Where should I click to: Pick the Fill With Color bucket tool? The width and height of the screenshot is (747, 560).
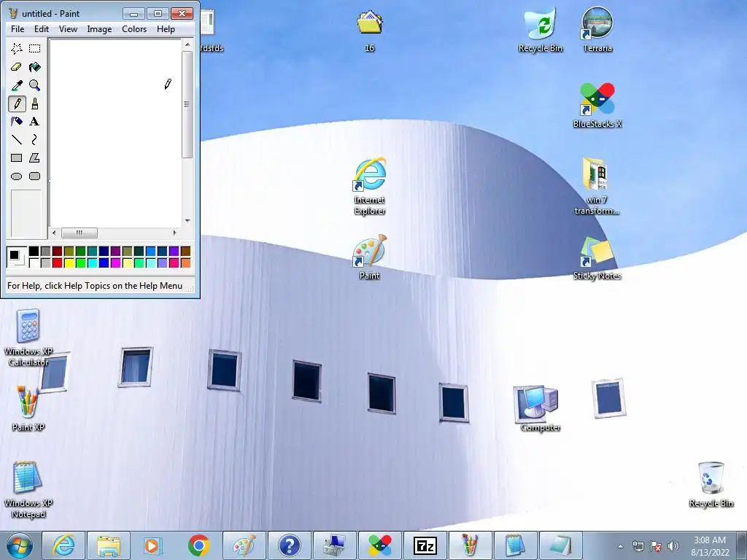pos(34,67)
